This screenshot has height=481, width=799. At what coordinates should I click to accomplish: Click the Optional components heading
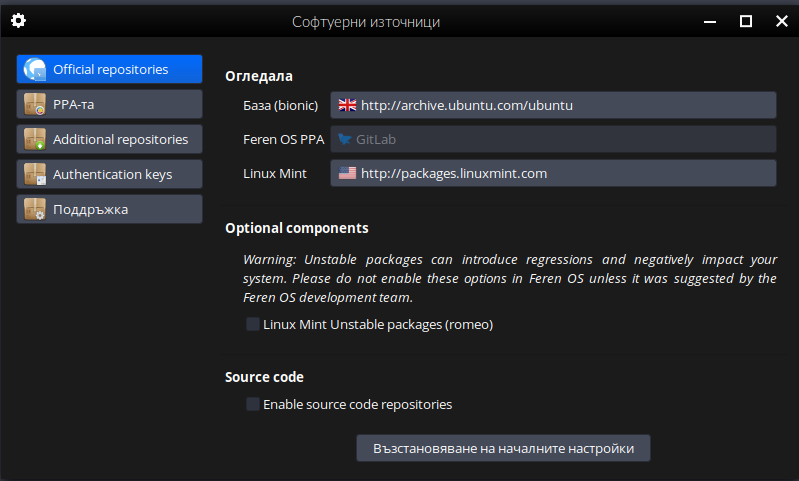pyautogui.click(x=297, y=228)
